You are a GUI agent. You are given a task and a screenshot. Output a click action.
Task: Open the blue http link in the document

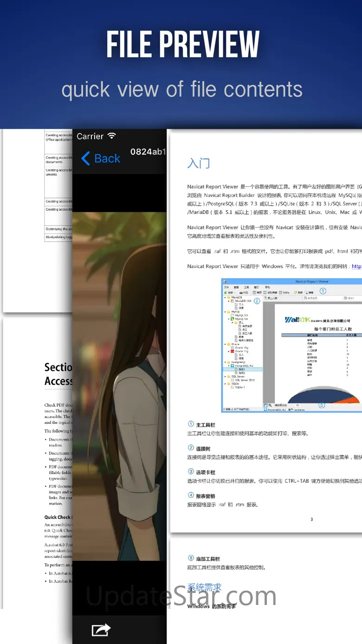point(357,267)
